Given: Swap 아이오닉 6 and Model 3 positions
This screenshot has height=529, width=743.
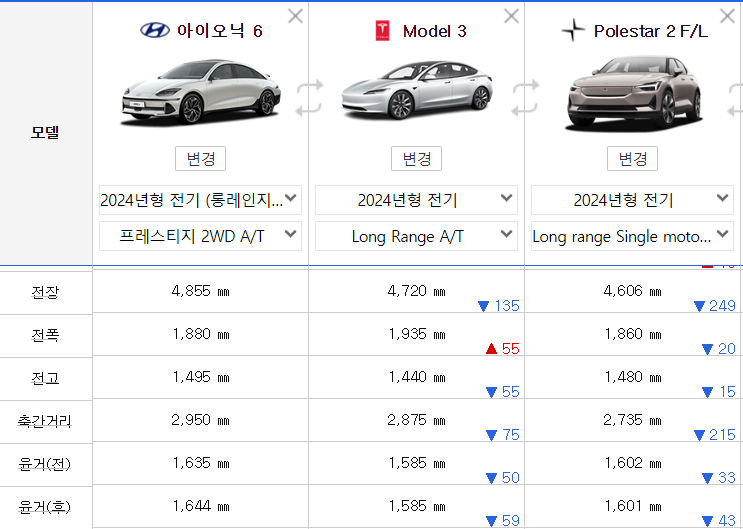Looking at the screenshot, I should [309, 99].
